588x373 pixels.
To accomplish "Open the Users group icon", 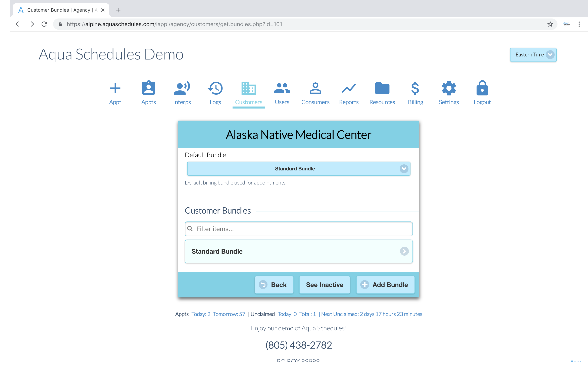I will [282, 88].
